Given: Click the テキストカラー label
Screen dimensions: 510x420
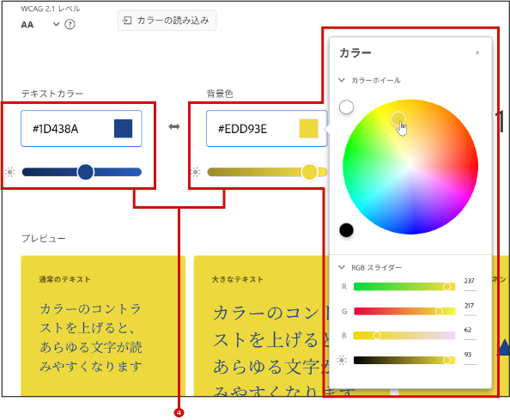Looking at the screenshot, I should pos(52,94).
